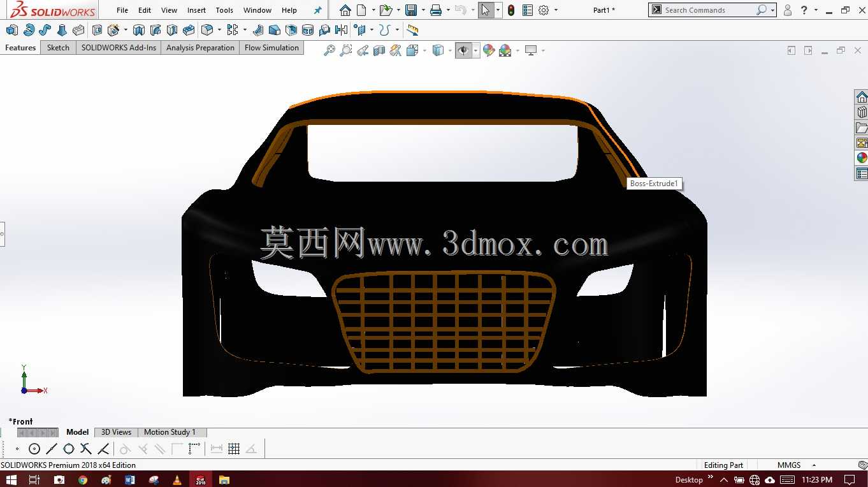The height and width of the screenshot is (487, 868).
Task: Open the Hole Wizard tool
Action: (x=113, y=30)
